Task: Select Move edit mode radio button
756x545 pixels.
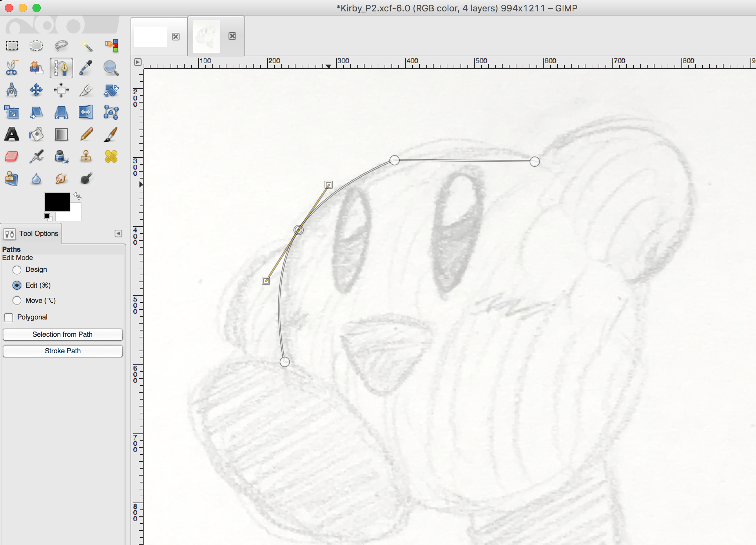Action: [x=17, y=300]
